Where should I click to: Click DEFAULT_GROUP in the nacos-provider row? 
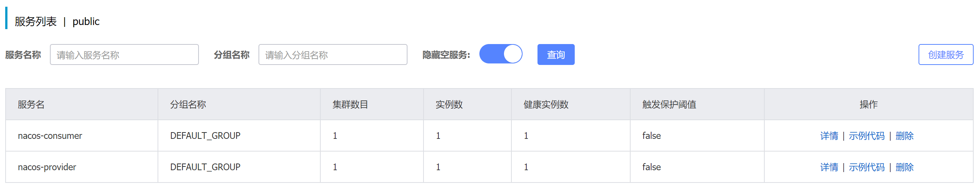(x=205, y=167)
